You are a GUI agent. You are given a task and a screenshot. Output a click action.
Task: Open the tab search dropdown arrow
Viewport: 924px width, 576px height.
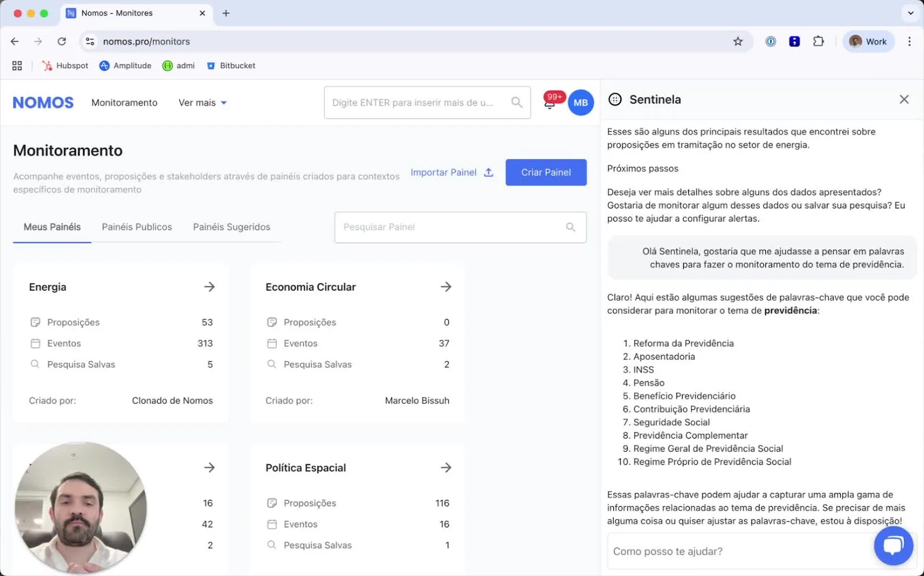click(911, 13)
